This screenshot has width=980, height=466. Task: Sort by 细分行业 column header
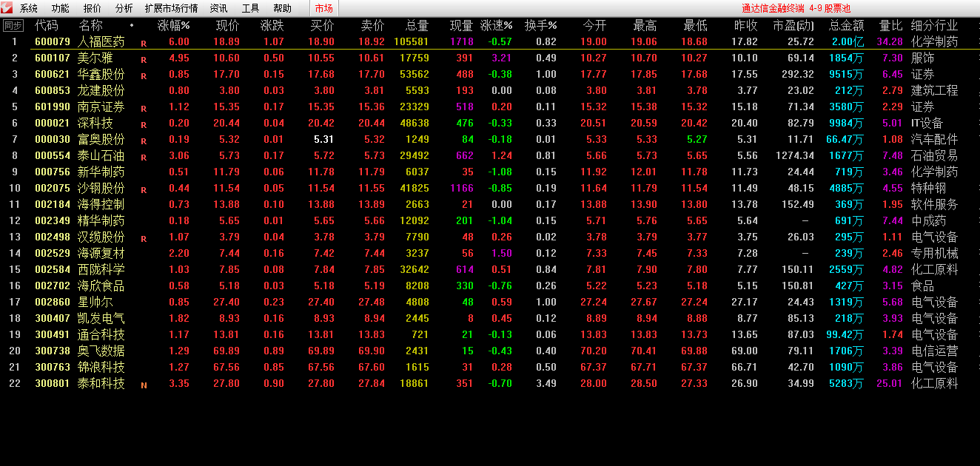click(934, 26)
